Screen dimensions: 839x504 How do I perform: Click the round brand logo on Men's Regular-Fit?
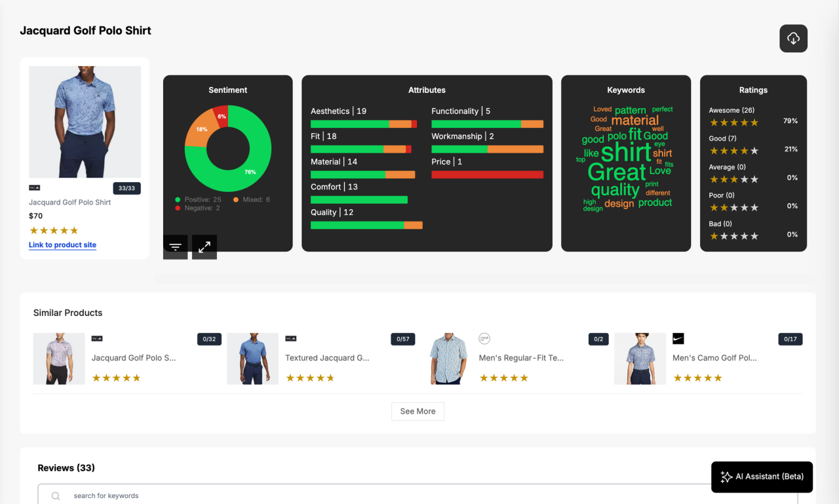[x=484, y=339]
